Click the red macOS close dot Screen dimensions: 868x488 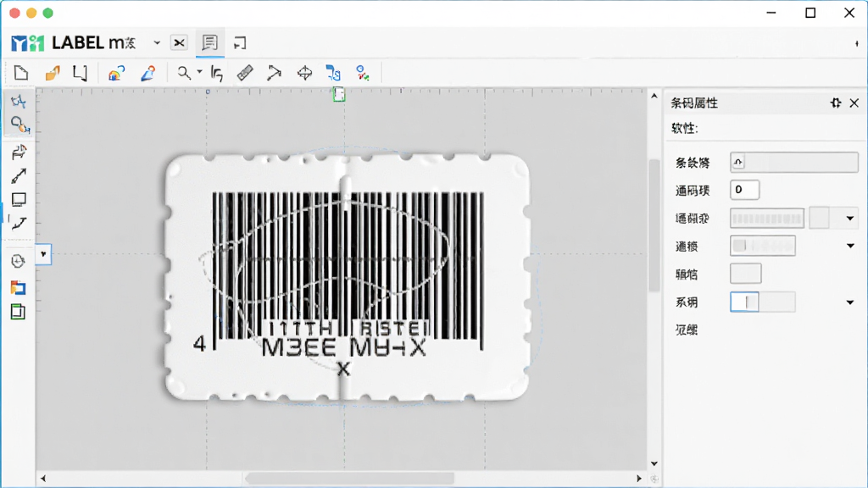coord(15,13)
